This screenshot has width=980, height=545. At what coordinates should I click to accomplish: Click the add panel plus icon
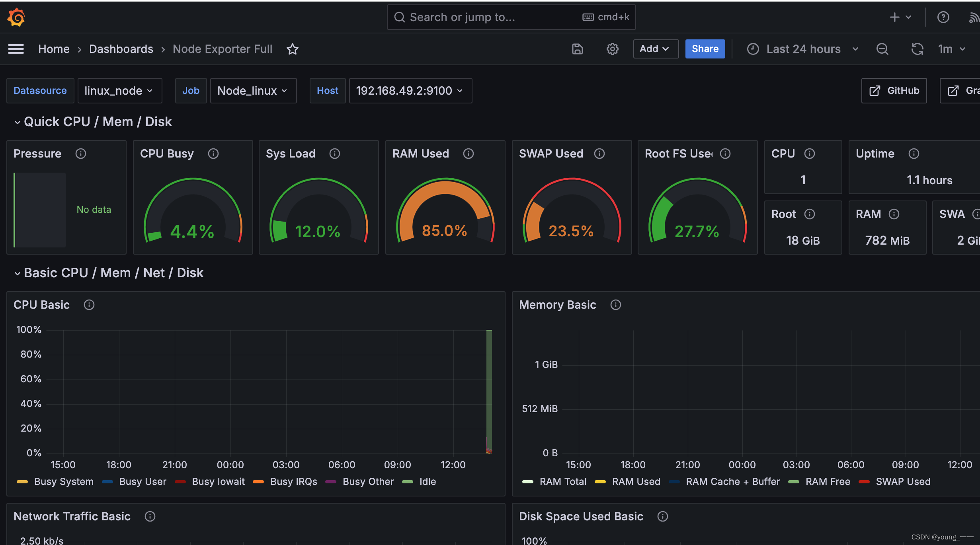[895, 19]
